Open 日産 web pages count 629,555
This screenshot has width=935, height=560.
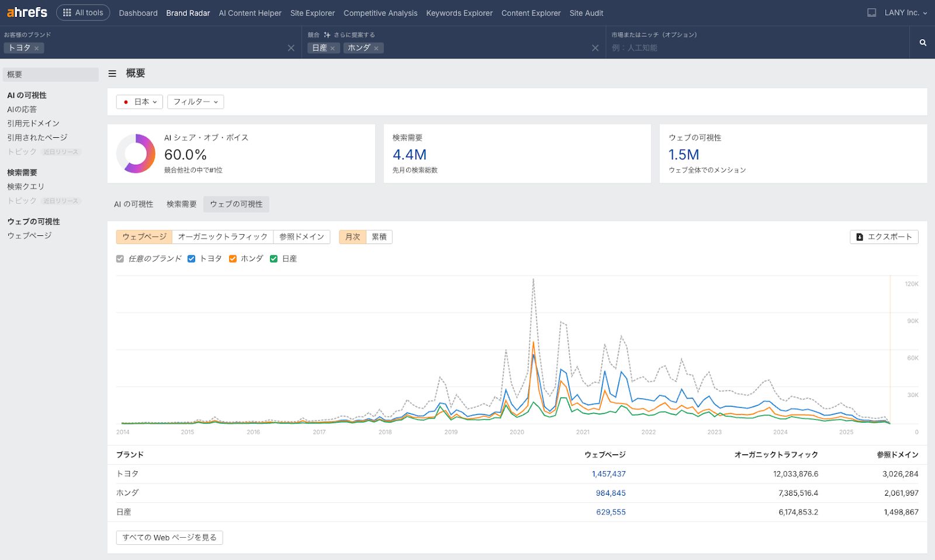[x=611, y=512]
